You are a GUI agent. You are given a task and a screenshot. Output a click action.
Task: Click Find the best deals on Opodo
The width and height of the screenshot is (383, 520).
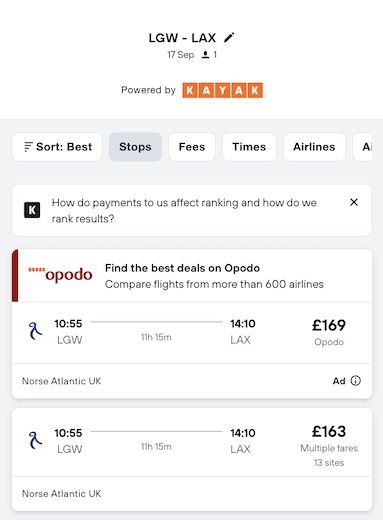[x=182, y=268]
